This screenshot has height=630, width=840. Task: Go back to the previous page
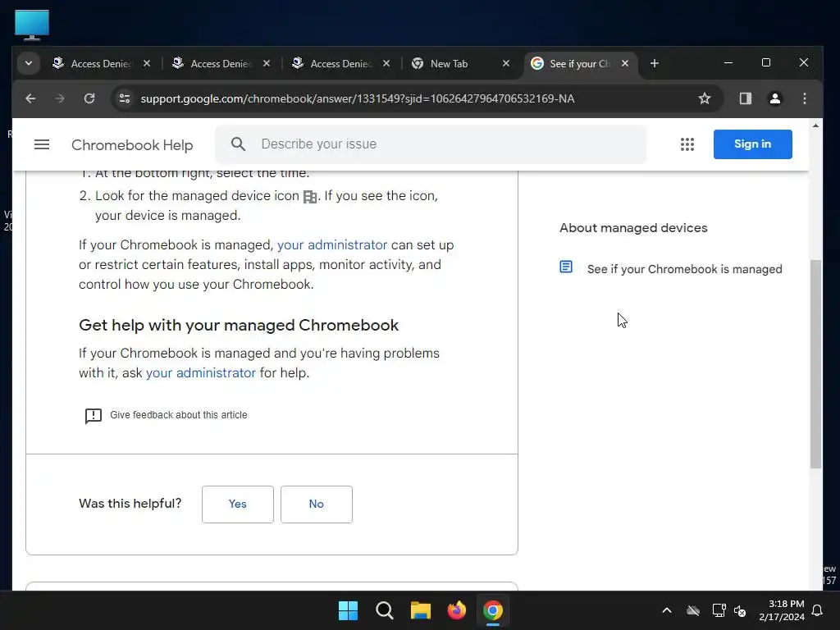coord(30,98)
